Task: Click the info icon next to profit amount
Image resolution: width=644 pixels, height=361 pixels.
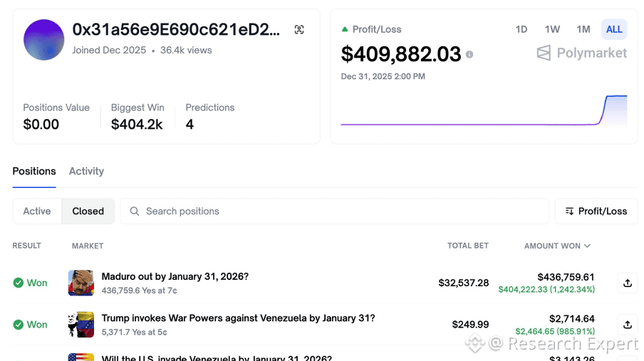Action: 469,54
